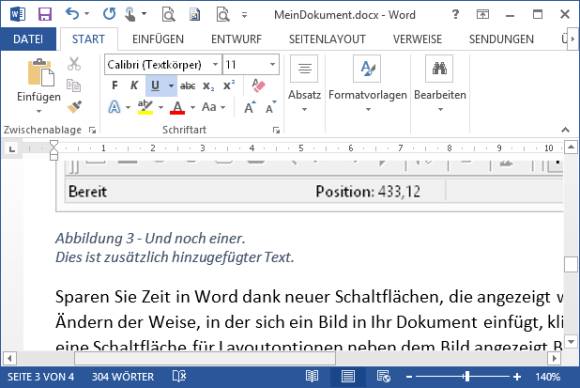The width and height of the screenshot is (580, 388).
Task: Open the font size 11 dropdown
Action: click(273, 64)
